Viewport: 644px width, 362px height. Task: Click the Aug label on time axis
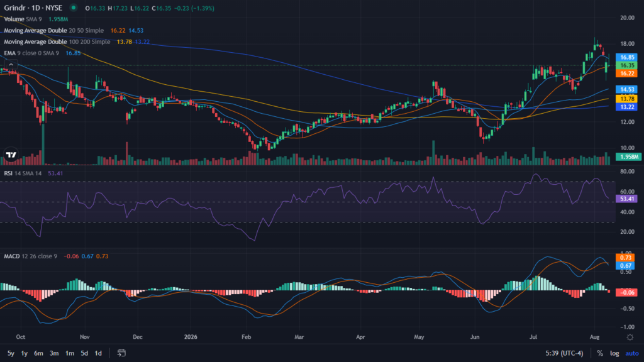594,337
